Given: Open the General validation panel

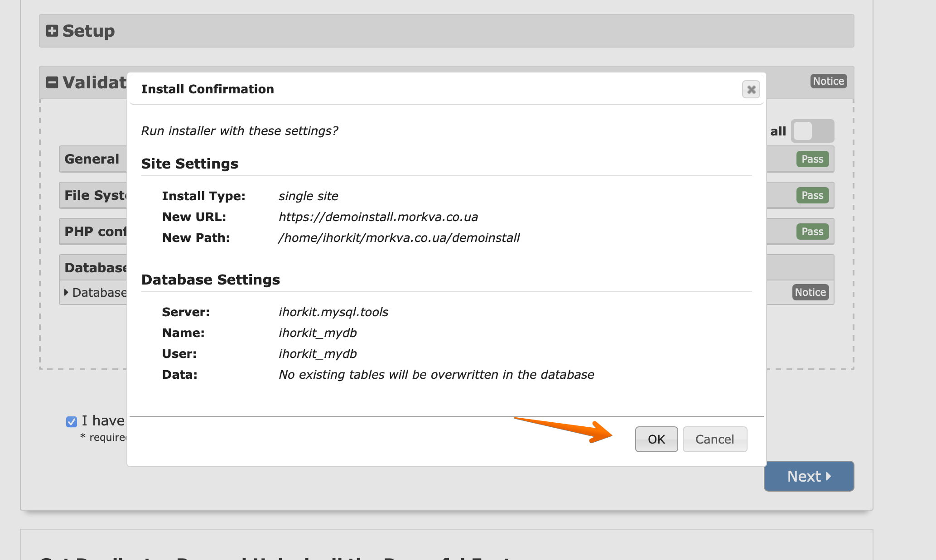Looking at the screenshot, I should pos(92,159).
